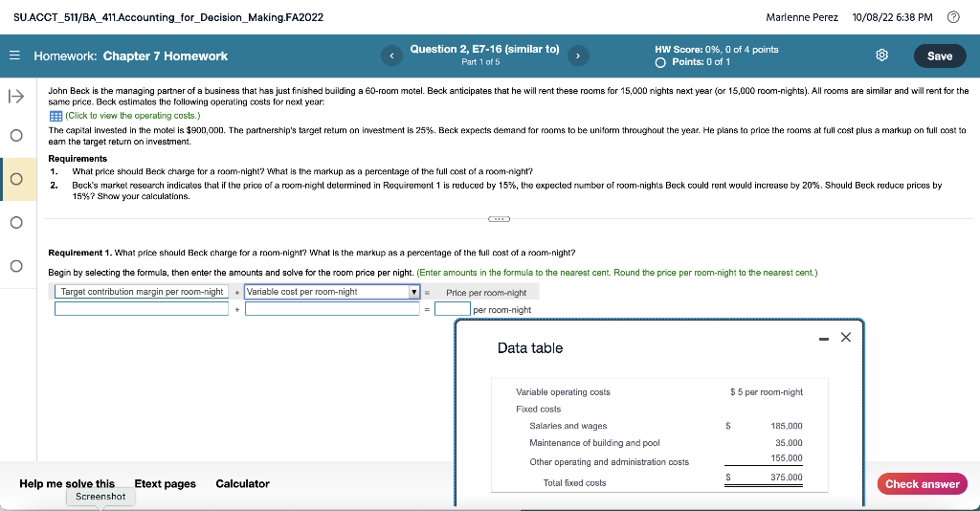Image resolution: width=980 pixels, height=511 pixels.
Task: Open Help me solve this
Action: [67, 483]
